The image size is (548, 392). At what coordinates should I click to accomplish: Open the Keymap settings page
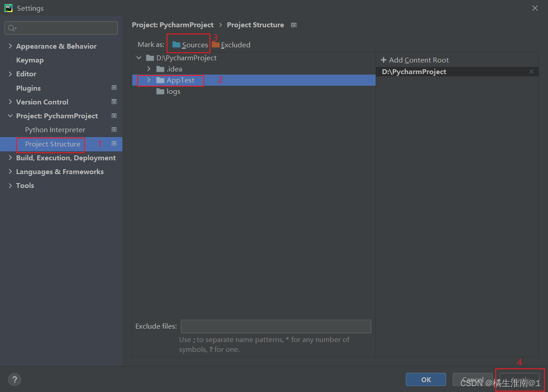(30, 60)
